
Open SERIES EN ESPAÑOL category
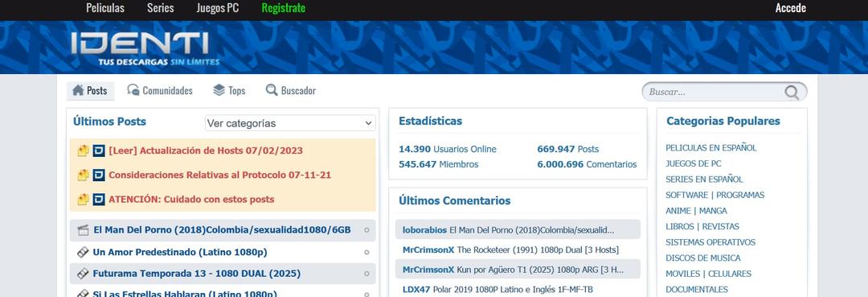pyautogui.click(x=704, y=179)
